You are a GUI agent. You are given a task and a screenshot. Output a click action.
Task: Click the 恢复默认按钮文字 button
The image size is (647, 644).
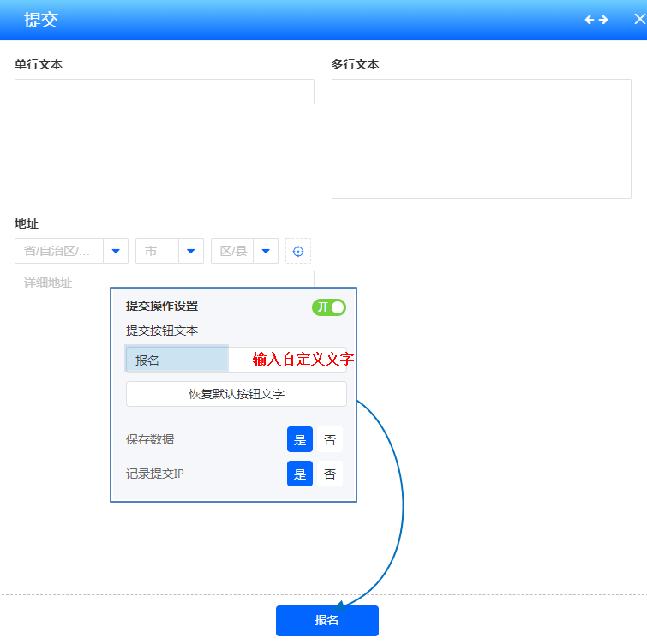coord(237,394)
